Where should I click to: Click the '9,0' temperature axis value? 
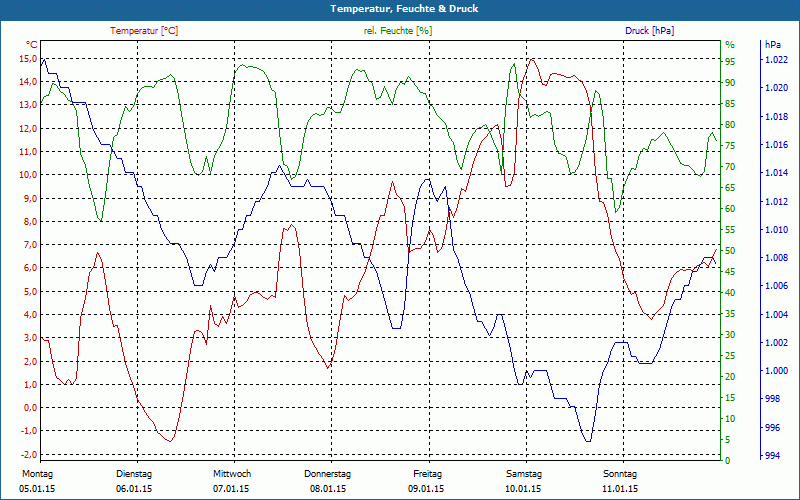[30, 198]
